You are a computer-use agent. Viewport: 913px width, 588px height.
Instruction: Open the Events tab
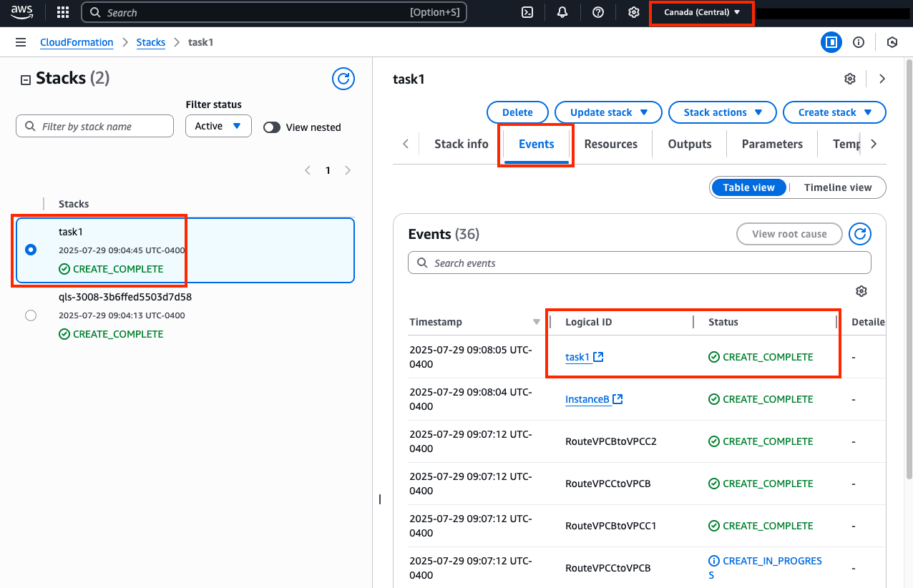(x=537, y=144)
